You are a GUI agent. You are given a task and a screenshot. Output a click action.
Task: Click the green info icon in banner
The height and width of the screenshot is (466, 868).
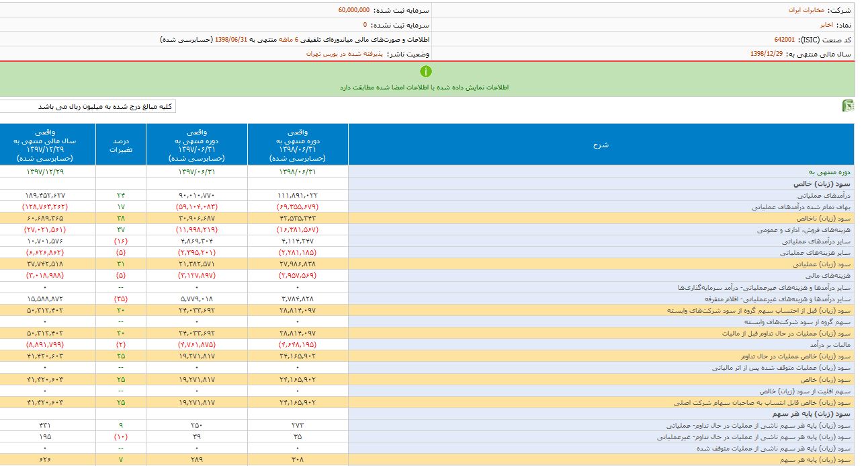pos(426,71)
